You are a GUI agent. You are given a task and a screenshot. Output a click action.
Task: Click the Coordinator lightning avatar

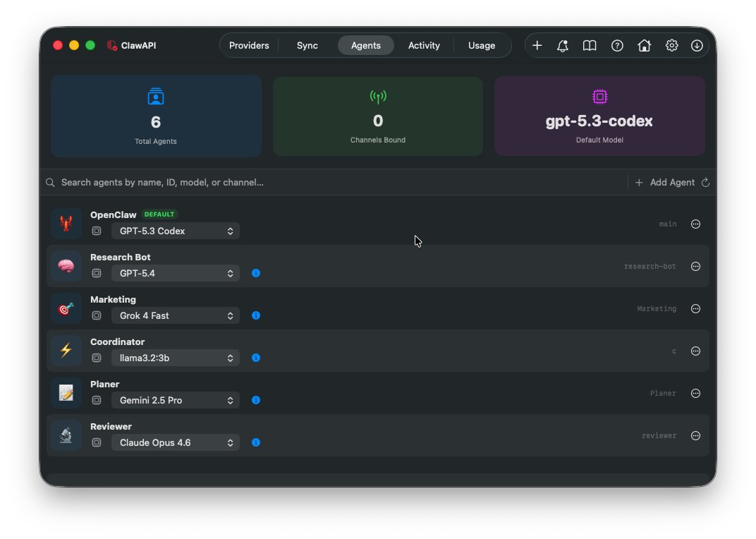click(x=66, y=351)
